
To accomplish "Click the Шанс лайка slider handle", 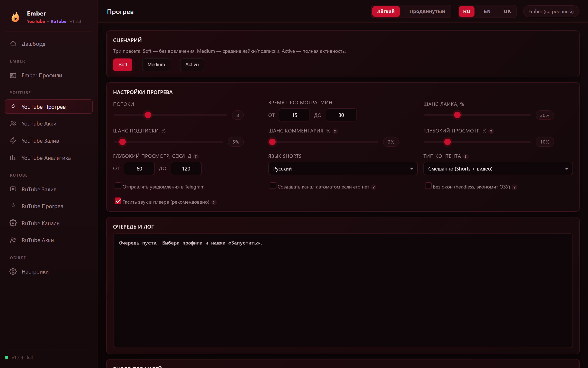I will click(457, 115).
